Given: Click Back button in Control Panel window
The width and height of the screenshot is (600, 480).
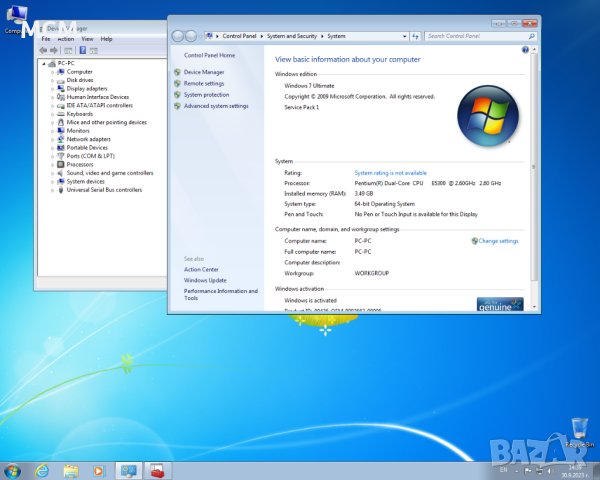Looking at the screenshot, I should (x=179, y=36).
